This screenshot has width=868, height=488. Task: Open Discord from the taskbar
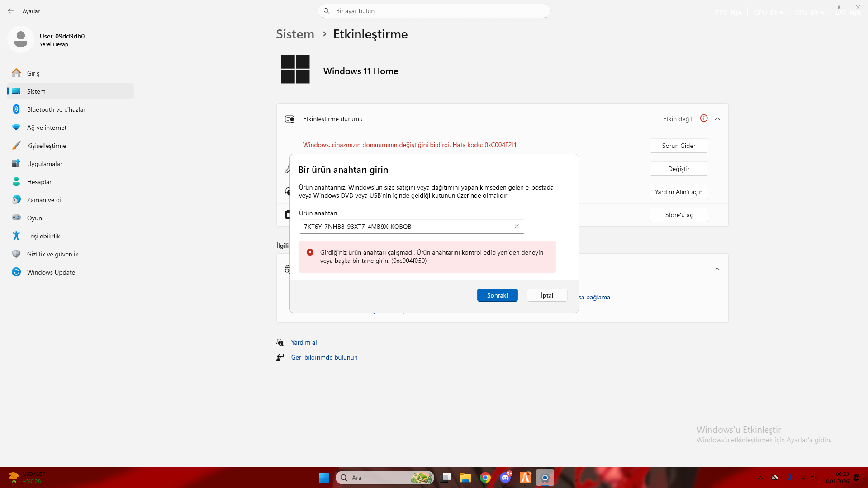(505, 478)
